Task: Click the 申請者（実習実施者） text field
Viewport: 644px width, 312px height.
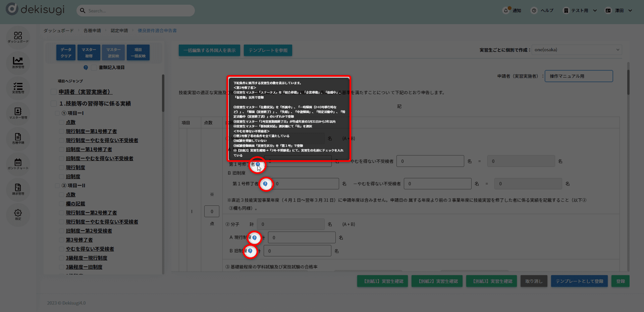Action: [x=579, y=76]
